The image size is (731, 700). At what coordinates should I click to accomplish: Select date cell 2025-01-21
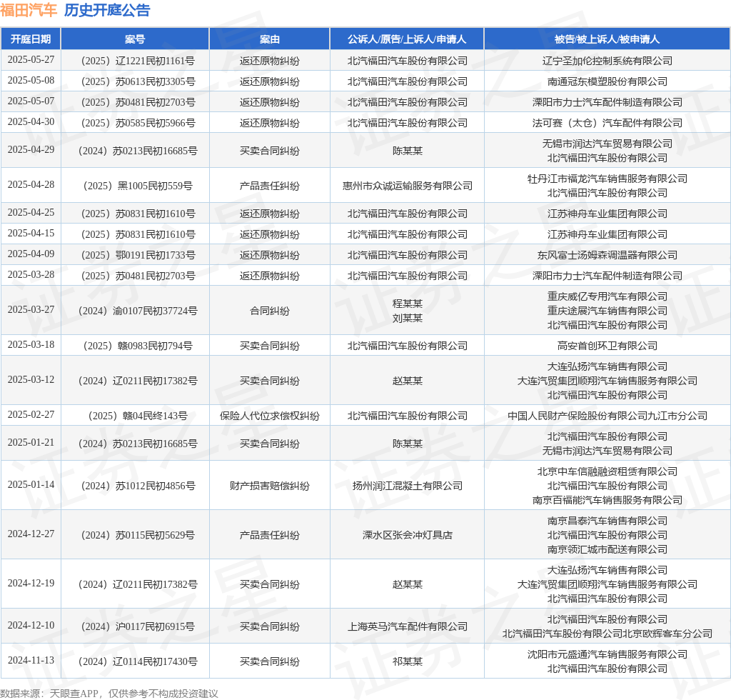31,443
